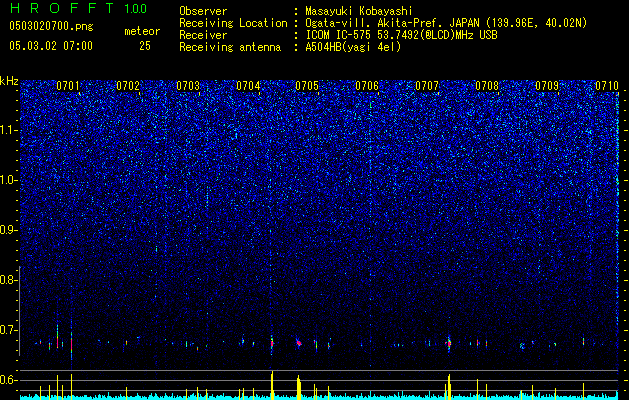Image resolution: width=629 pixels, height=400 pixels.
Task: Select the Ogata-vill. Akita-Pref. JAPAN text
Action: pyautogui.click(x=394, y=23)
